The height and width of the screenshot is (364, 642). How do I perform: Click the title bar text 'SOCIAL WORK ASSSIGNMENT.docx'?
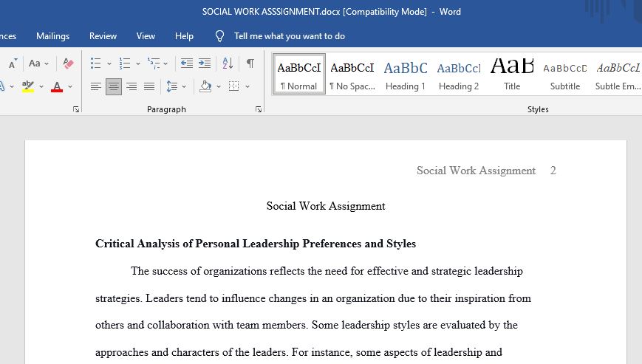271,12
